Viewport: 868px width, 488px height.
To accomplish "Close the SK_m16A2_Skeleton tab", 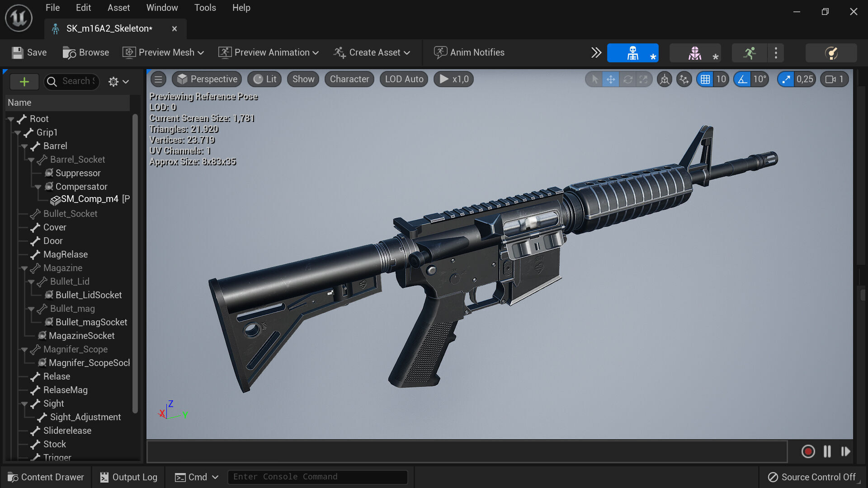I will click(175, 29).
